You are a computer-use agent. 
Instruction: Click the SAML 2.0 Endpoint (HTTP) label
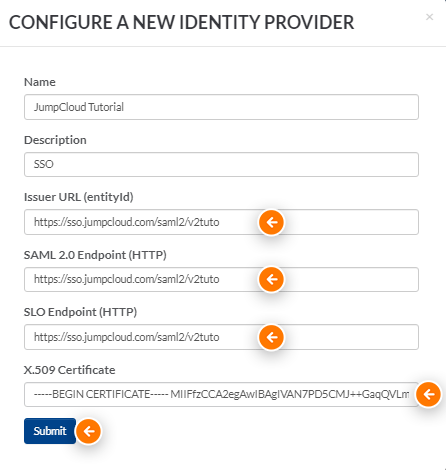tap(95, 255)
